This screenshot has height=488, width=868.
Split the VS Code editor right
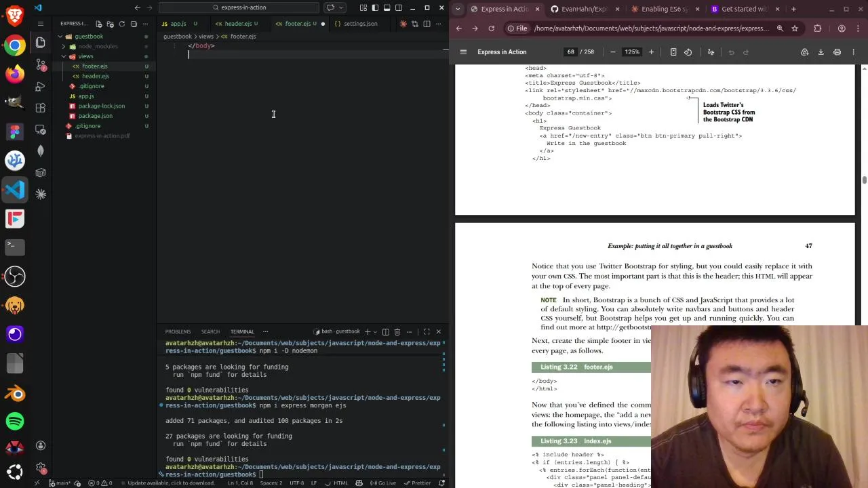(427, 24)
